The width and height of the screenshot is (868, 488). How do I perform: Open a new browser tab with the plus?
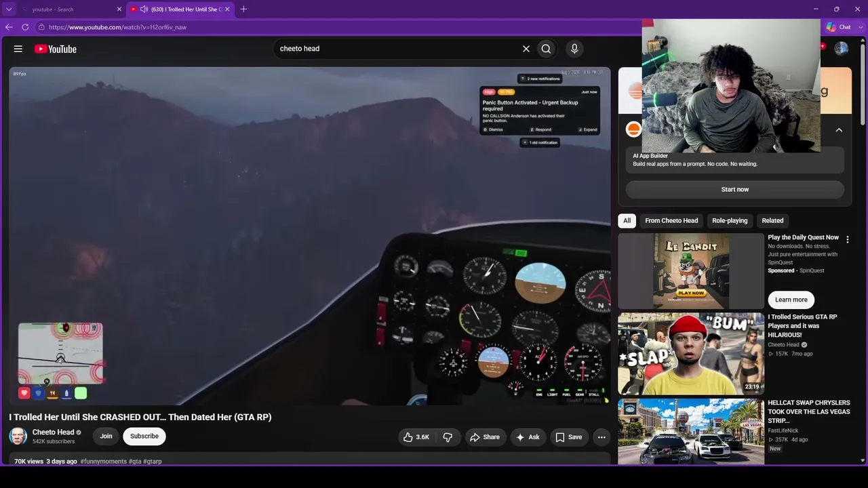pyautogui.click(x=243, y=9)
